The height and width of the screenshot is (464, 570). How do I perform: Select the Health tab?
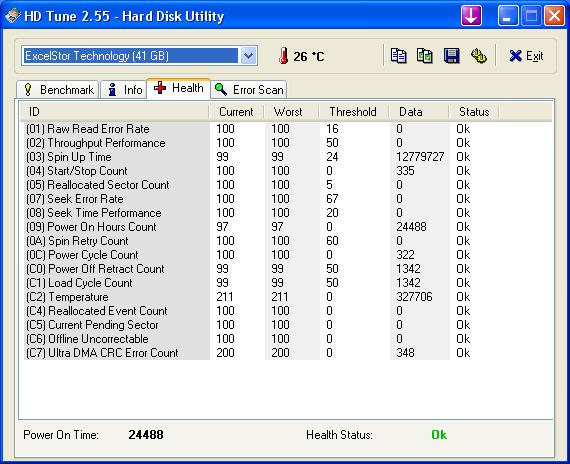tap(178, 88)
